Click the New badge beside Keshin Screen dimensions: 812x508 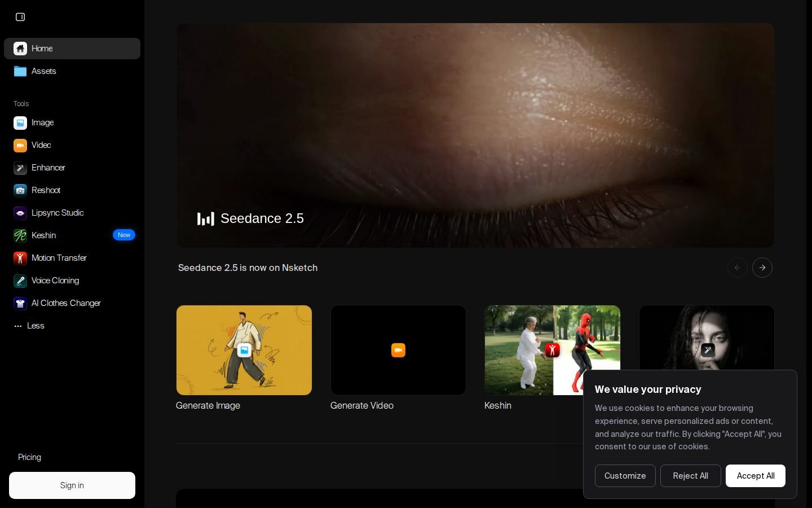point(124,235)
